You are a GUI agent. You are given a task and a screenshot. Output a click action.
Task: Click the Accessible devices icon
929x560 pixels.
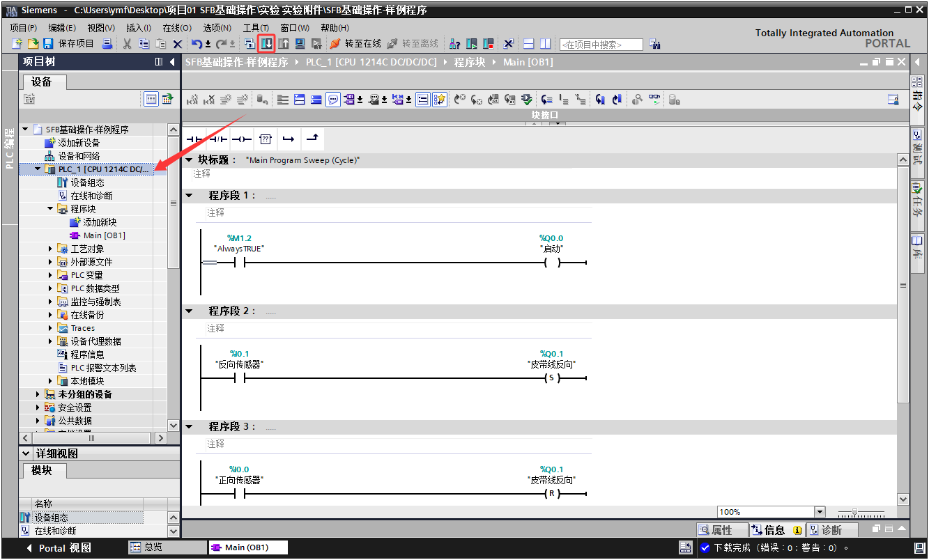(x=455, y=44)
